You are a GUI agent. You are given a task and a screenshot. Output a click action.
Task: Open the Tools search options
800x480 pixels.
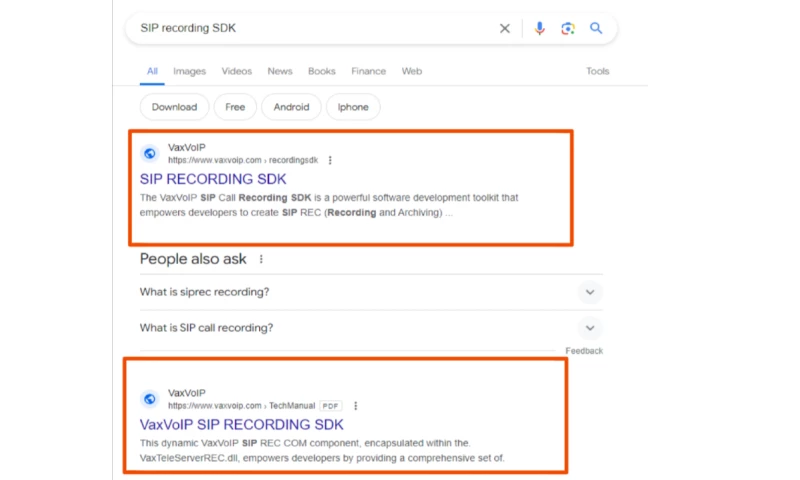[x=597, y=71]
